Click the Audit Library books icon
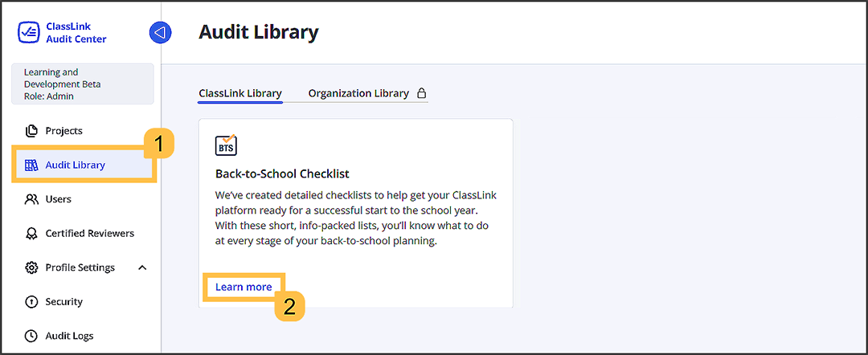This screenshot has height=355, width=868. [31, 165]
